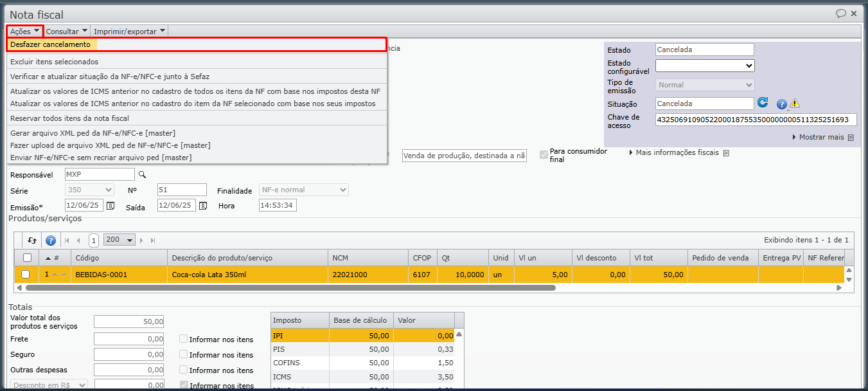The height and width of the screenshot is (391, 868).
Task: Go to previous page of items grid
Action: (78, 241)
